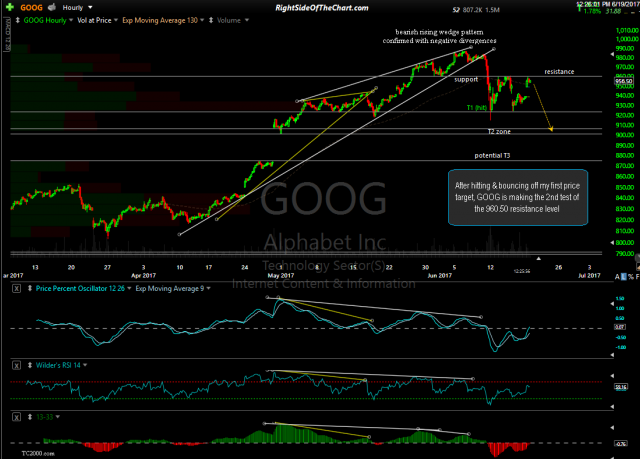Select the A arithmetic scale option

617,277
